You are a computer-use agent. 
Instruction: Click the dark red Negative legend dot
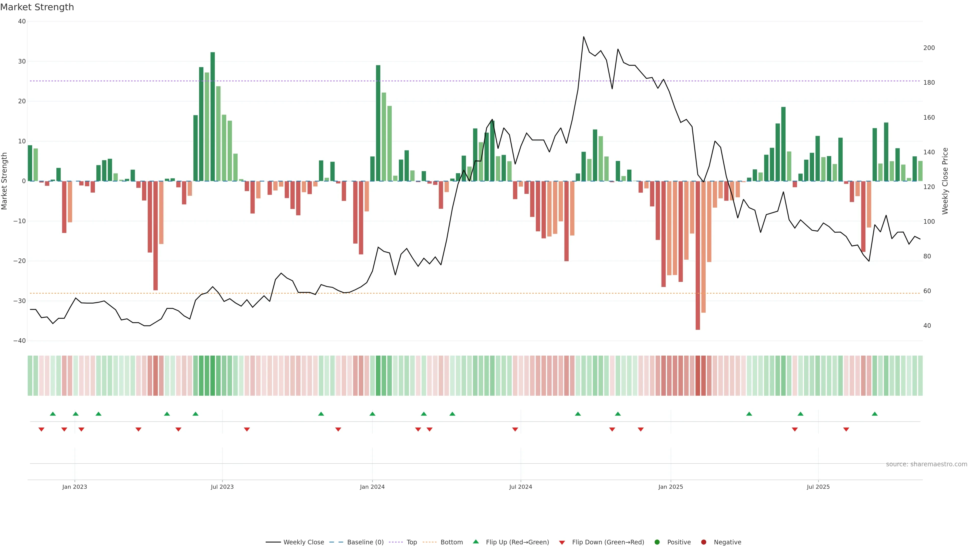703,542
